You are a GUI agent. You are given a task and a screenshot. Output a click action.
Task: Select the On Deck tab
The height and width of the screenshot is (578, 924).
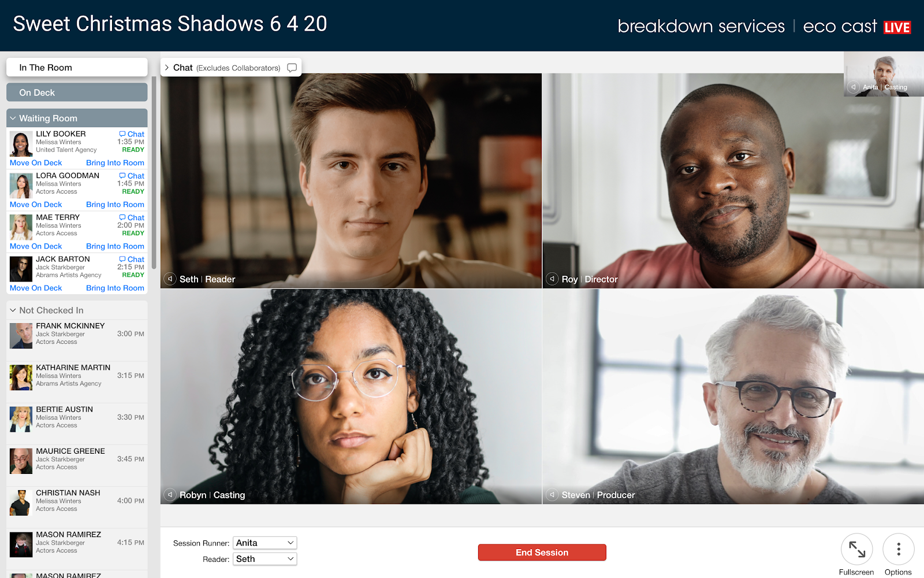tap(77, 92)
